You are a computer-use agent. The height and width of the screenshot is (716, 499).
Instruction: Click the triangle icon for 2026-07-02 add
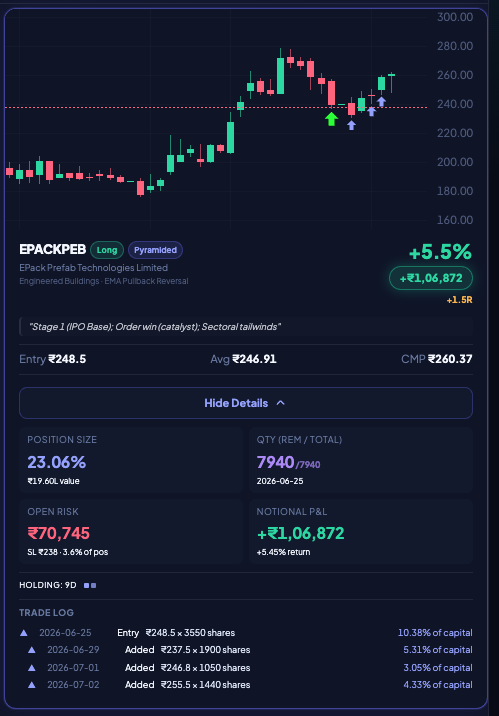coord(32,685)
